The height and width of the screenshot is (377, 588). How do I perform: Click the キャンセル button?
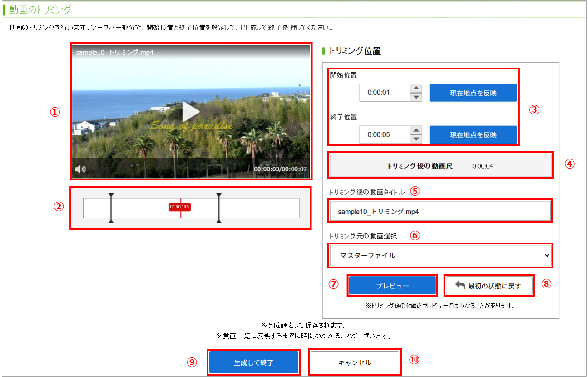tap(355, 362)
